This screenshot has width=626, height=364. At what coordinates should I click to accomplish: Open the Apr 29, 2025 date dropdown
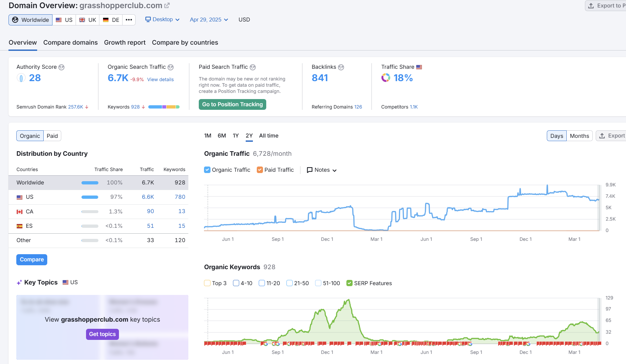[x=209, y=20]
